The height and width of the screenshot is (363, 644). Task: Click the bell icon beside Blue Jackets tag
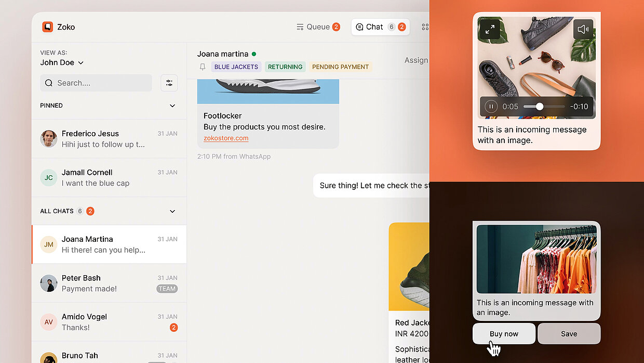[203, 67]
